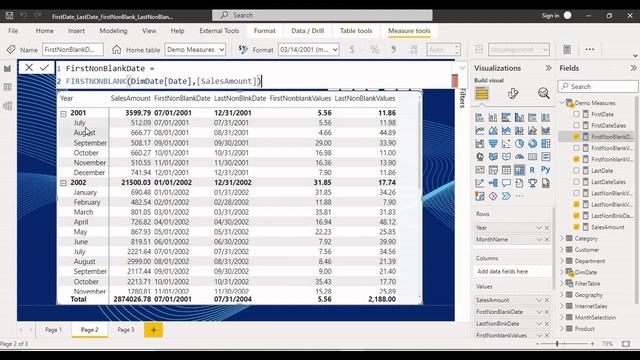This screenshot has width=640, height=360.
Task: Open the Report view from left sidebar
Action: [7, 69]
